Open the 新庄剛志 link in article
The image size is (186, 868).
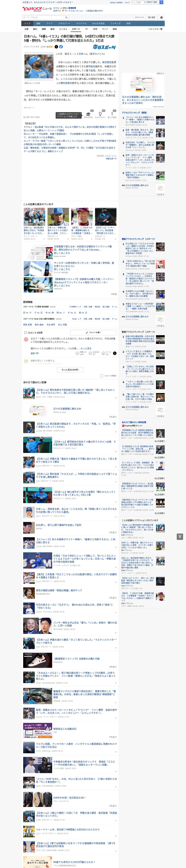(x=107, y=62)
